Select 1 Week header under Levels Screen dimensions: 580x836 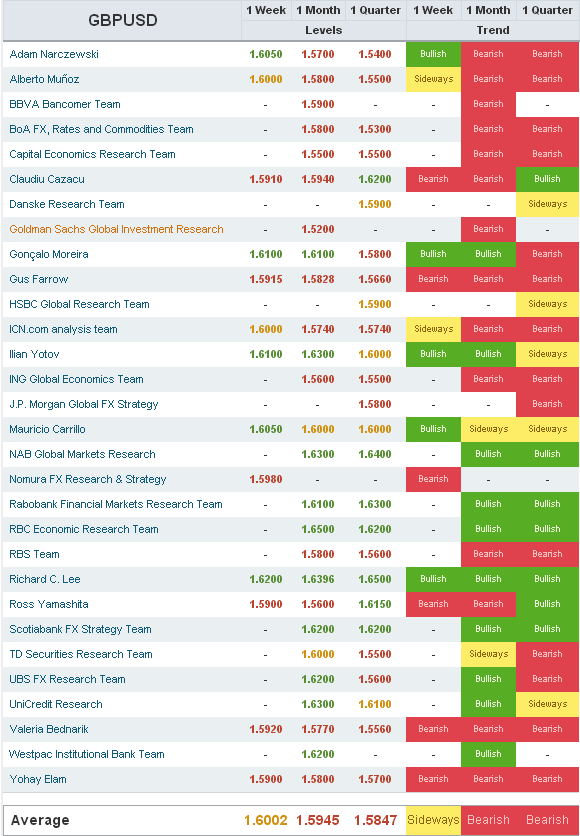click(x=266, y=10)
